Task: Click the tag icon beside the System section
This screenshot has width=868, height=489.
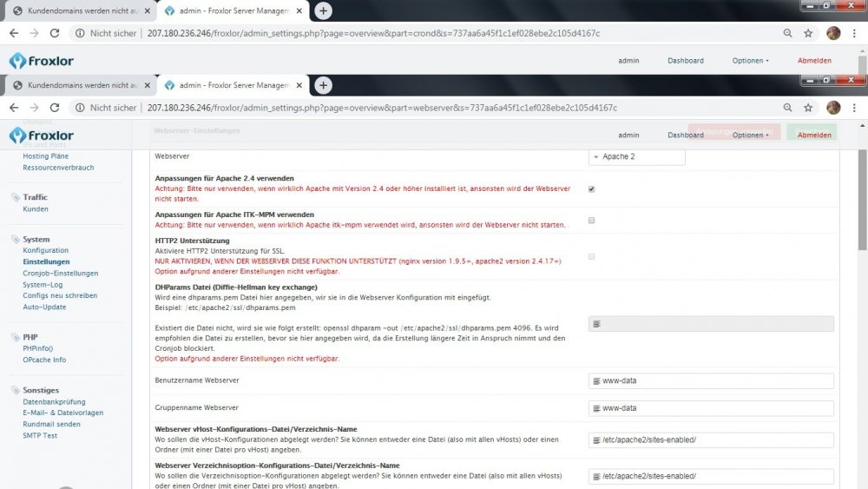Action: (x=15, y=239)
